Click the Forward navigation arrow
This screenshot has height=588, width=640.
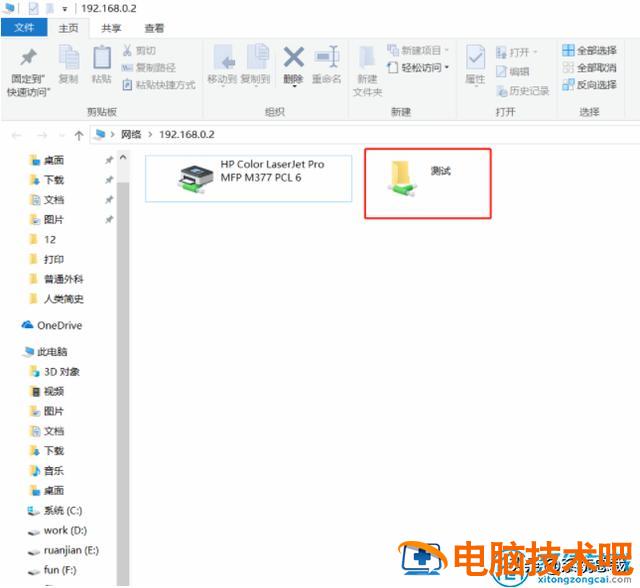pos(42,135)
